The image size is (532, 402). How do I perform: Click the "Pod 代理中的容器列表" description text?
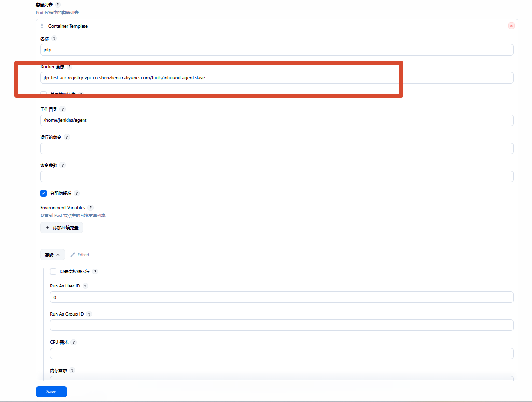[x=57, y=13]
